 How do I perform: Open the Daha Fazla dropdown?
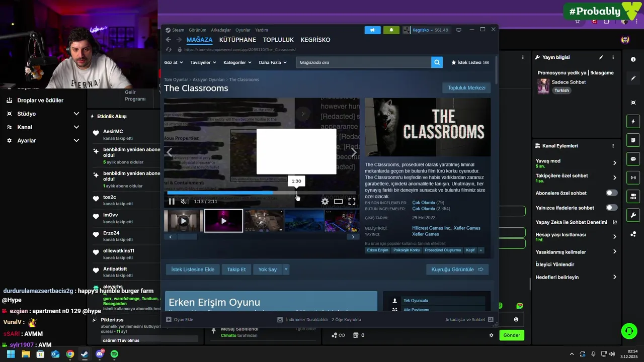(x=273, y=62)
